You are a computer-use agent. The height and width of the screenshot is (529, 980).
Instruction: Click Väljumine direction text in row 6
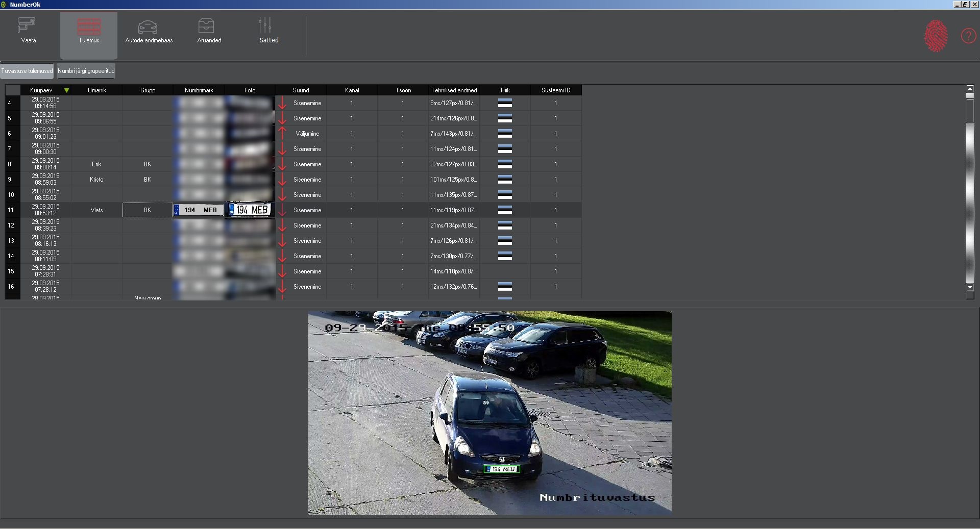click(307, 134)
